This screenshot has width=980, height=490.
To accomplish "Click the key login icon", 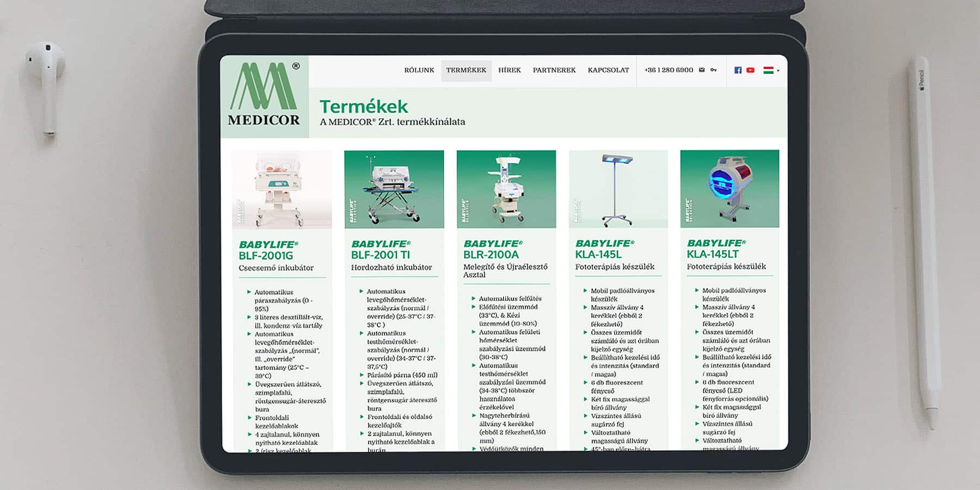I will coord(713,70).
